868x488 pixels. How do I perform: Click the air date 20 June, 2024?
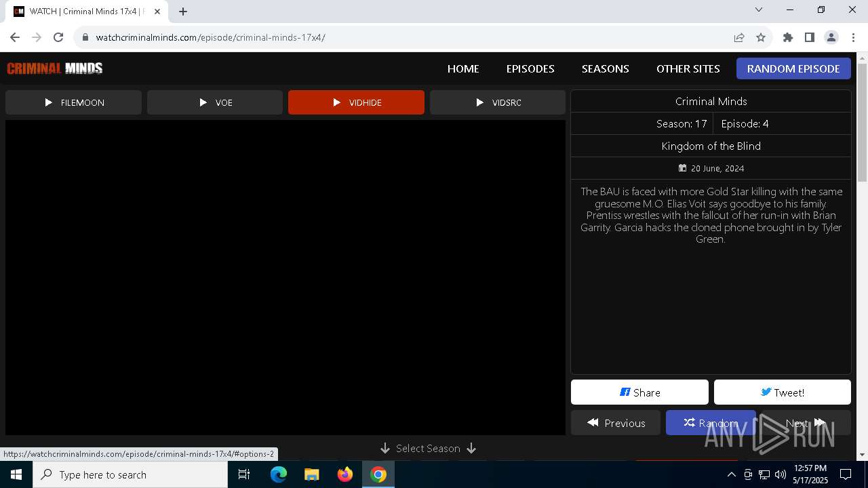711,168
